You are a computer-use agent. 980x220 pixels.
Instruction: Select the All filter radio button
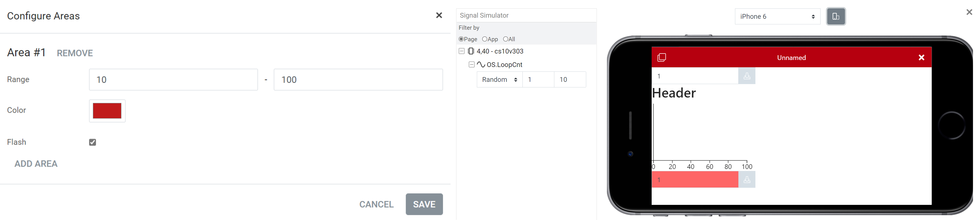pos(505,39)
